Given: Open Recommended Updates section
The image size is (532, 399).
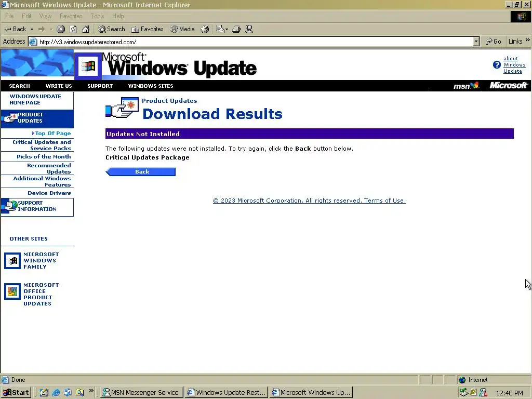Looking at the screenshot, I should pos(49,169).
